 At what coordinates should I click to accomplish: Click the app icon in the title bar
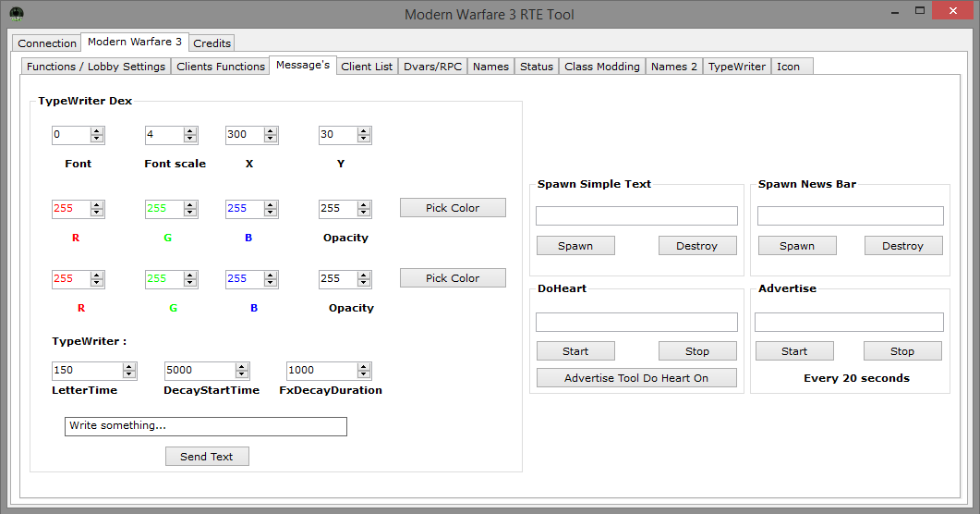click(17, 14)
